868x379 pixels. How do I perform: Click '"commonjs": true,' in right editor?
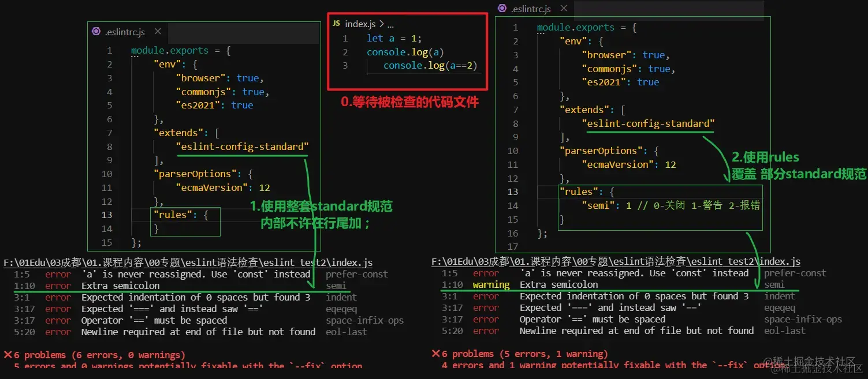point(629,69)
